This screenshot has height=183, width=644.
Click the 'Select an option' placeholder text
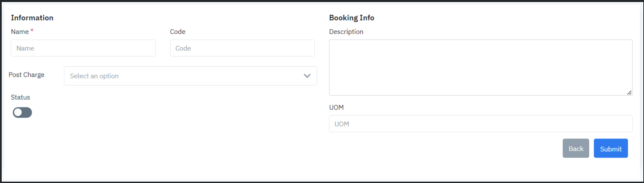click(x=94, y=76)
